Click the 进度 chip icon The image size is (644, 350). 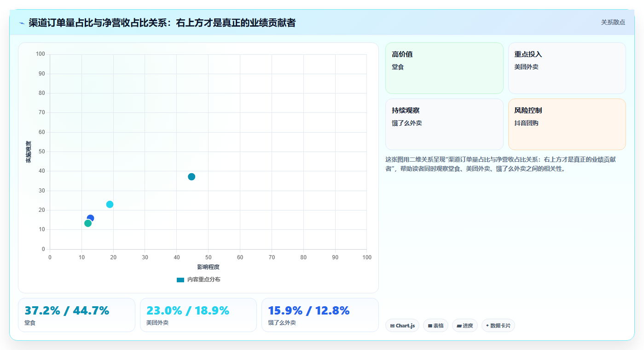pyautogui.click(x=459, y=326)
